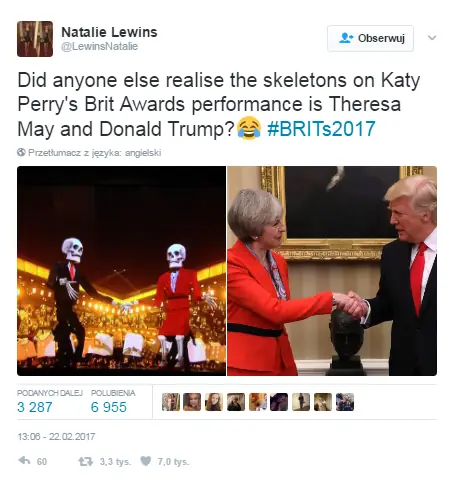Click Przetłumacz z języka: angielski link

[95, 153]
